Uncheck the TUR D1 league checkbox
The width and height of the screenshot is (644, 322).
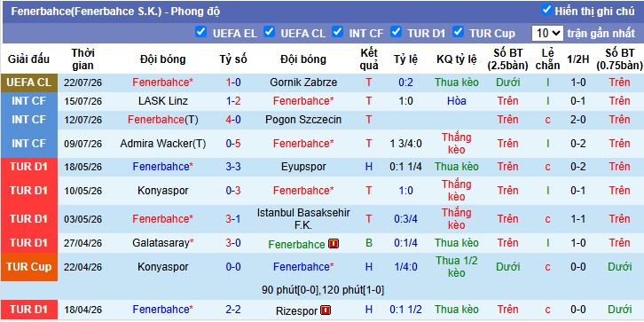(396, 32)
